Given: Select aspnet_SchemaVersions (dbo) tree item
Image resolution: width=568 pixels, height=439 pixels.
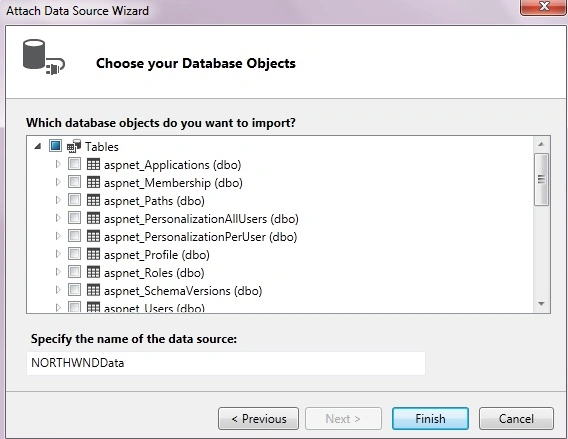Looking at the screenshot, I should pyautogui.click(x=183, y=290).
